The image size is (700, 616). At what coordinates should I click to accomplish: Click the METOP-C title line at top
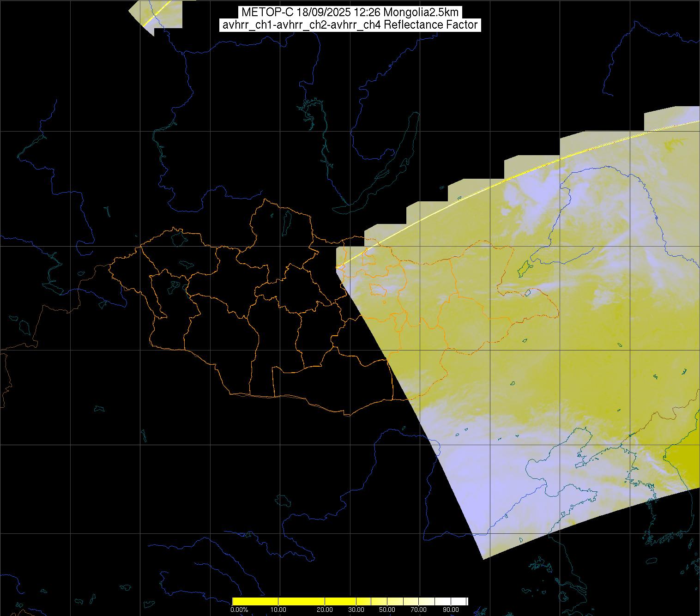(x=350, y=12)
